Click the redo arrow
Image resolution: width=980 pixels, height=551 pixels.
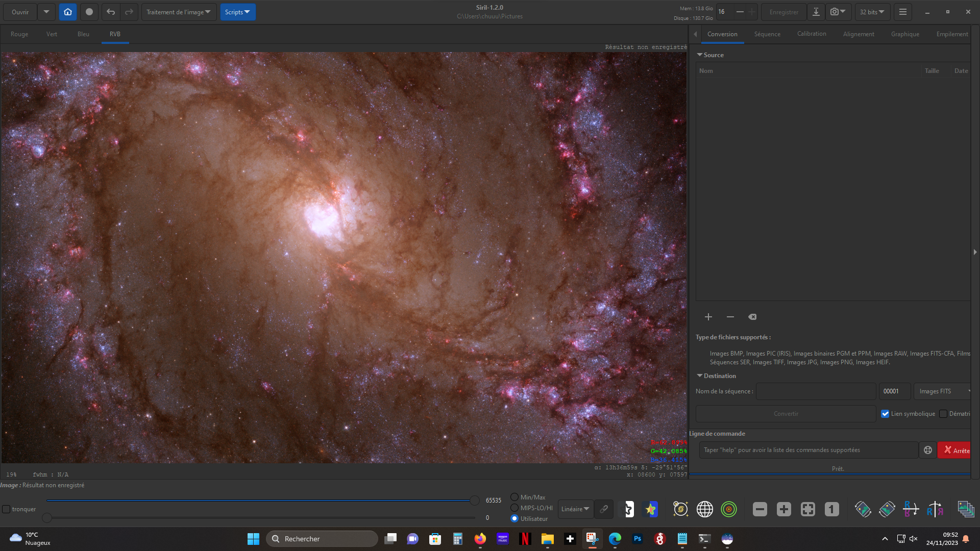point(129,12)
